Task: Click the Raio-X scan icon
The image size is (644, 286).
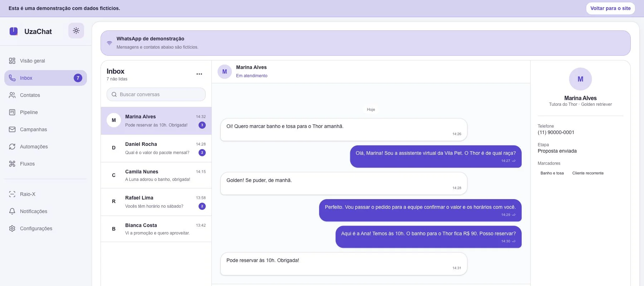Action: (x=12, y=194)
